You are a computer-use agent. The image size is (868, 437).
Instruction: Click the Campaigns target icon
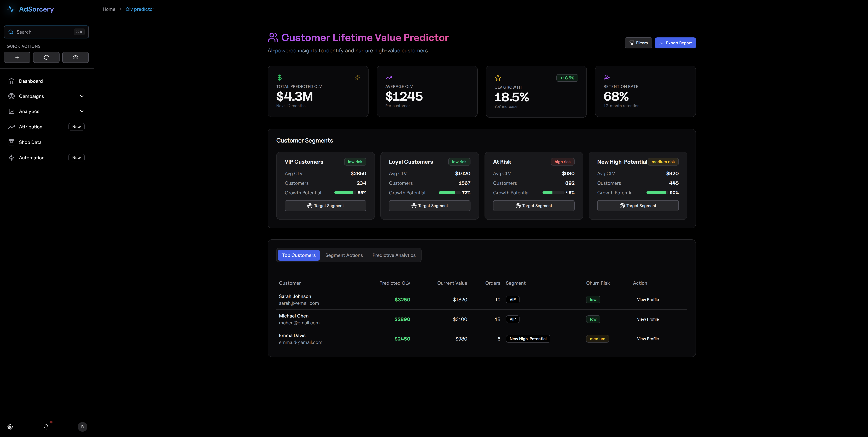coord(11,96)
